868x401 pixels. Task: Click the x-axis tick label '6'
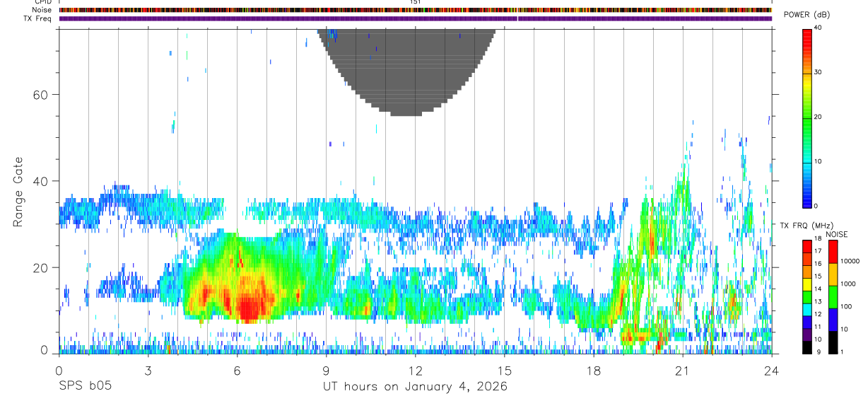click(x=237, y=371)
